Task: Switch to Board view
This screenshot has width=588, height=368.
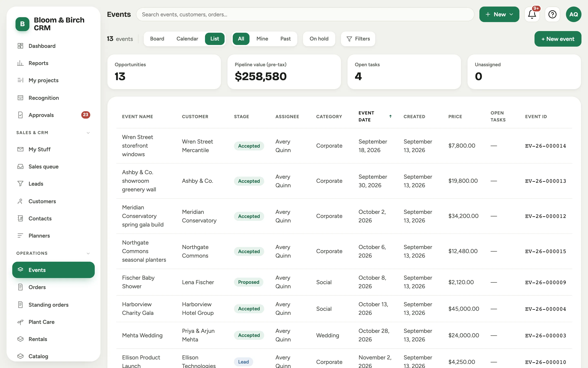Action: coord(157,39)
